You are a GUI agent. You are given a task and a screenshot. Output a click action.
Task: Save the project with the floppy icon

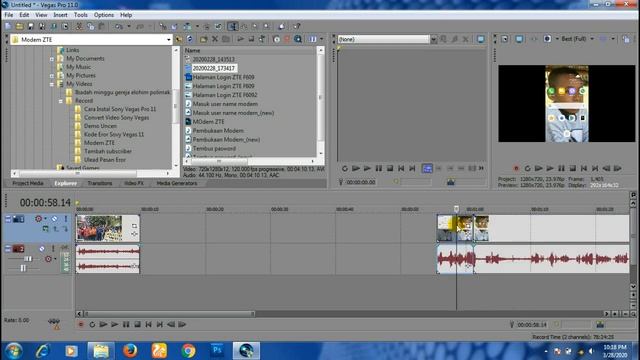coord(31,27)
